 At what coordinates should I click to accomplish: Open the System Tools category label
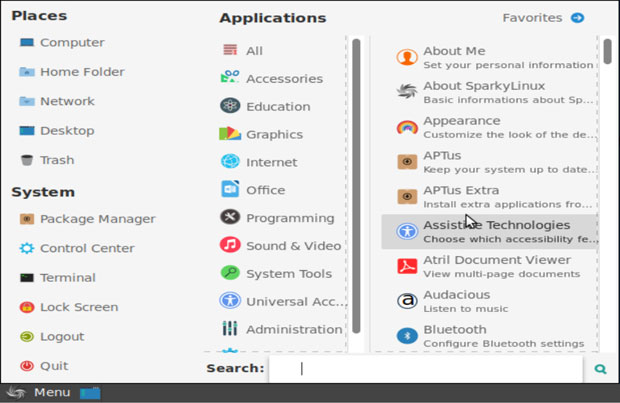coord(289,274)
